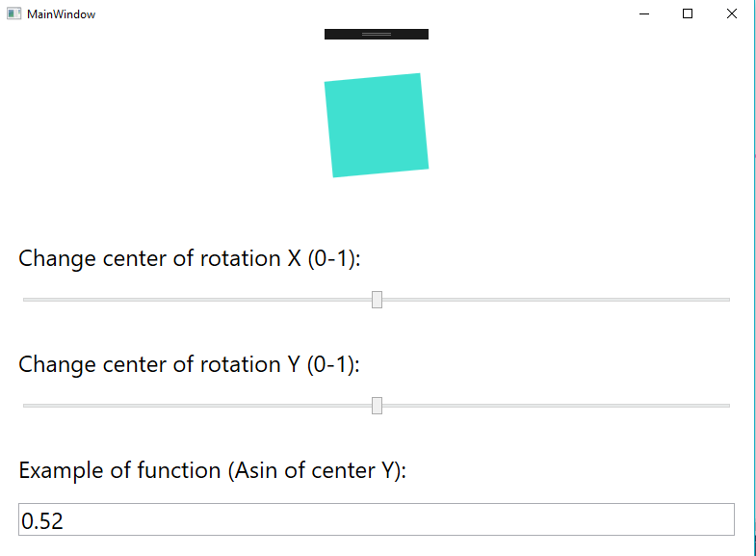This screenshot has height=556, width=756.
Task: Click the grip lines on the debug toolbar
Action: [377, 35]
